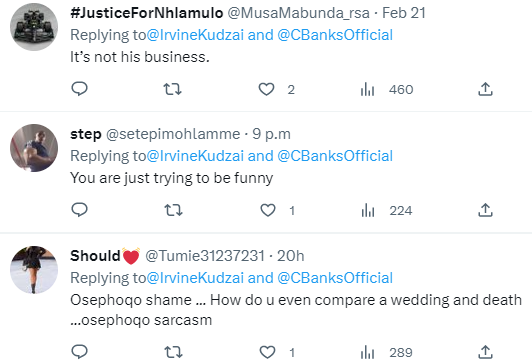View analytics showing 460 views
Screen dimensions: 532x363
point(387,90)
